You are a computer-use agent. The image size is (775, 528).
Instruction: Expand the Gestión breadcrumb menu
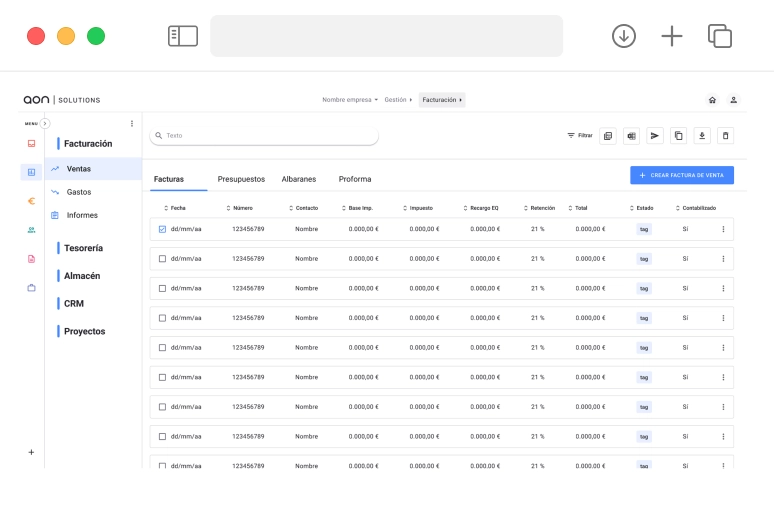397,100
